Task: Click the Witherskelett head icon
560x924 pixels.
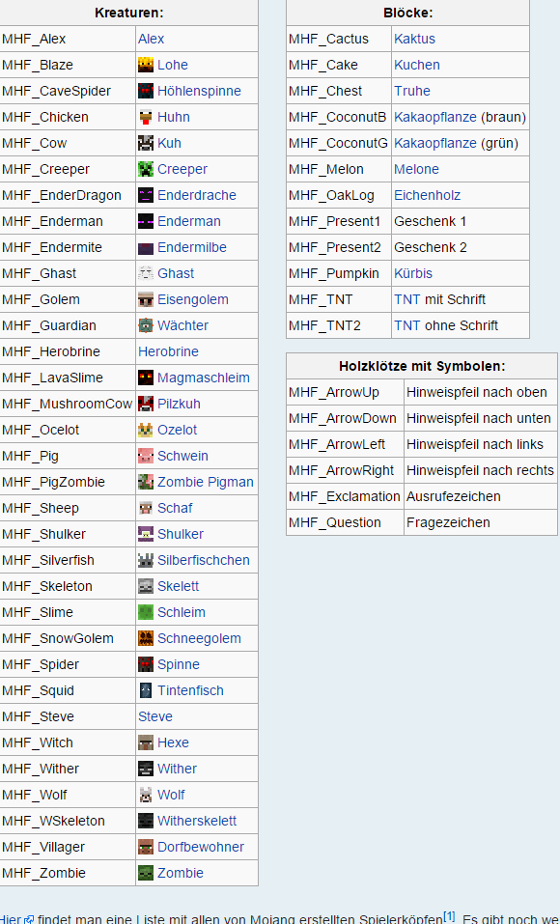Action: (x=146, y=821)
